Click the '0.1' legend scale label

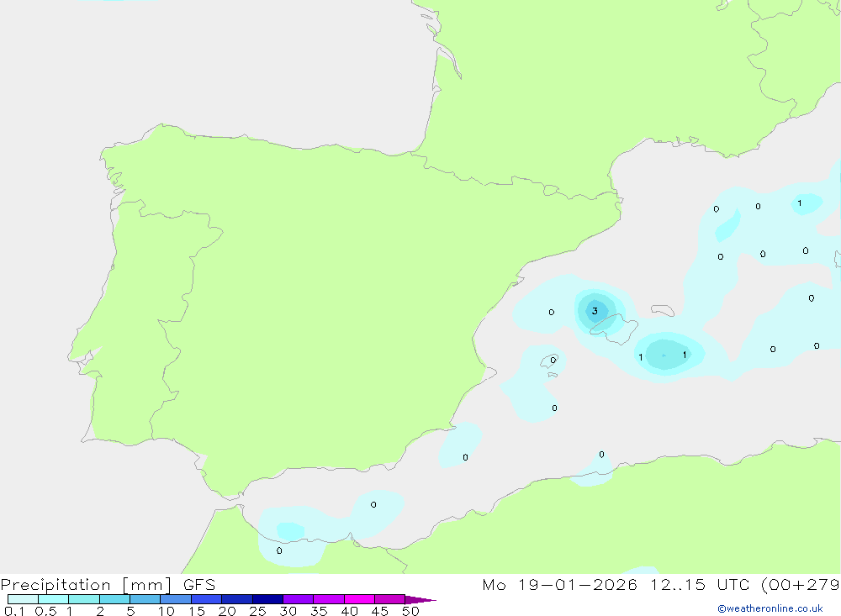[x=14, y=611]
